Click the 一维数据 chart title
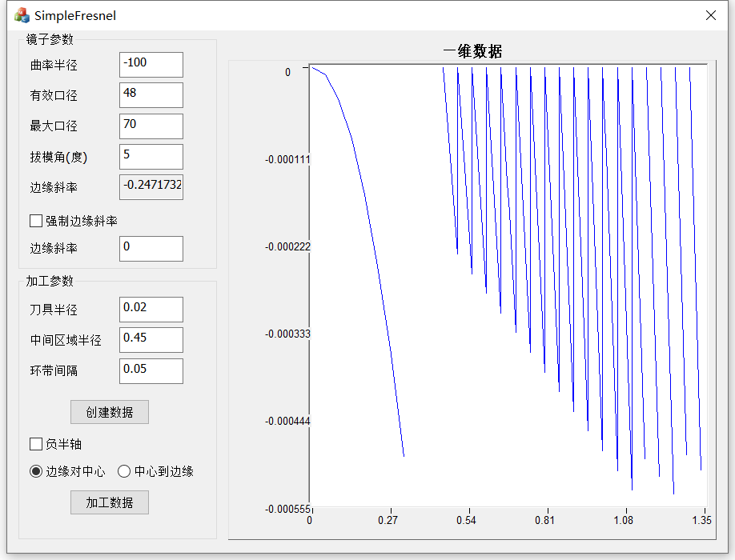 [472, 51]
